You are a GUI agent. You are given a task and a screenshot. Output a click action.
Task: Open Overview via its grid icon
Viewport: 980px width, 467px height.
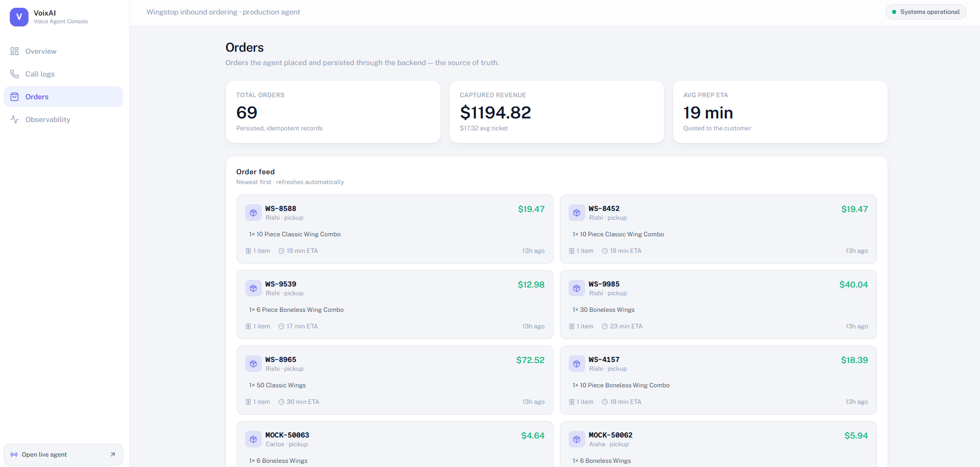[x=14, y=51]
